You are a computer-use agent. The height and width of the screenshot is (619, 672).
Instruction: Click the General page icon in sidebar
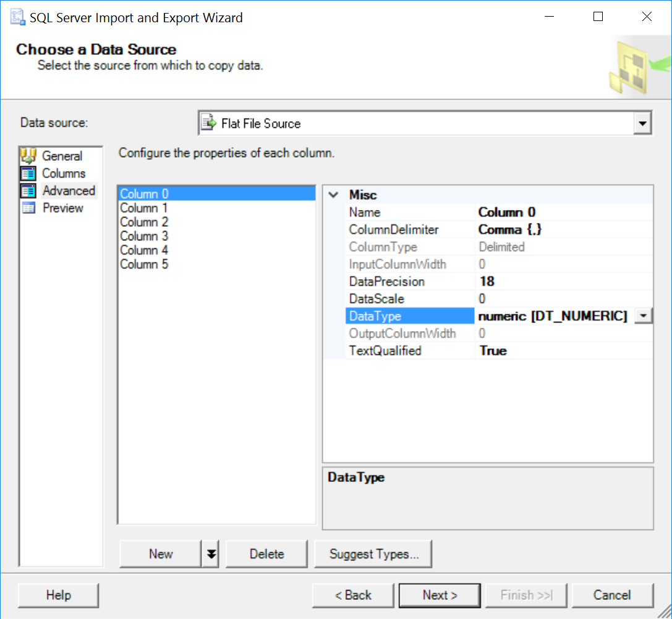click(29, 156)
